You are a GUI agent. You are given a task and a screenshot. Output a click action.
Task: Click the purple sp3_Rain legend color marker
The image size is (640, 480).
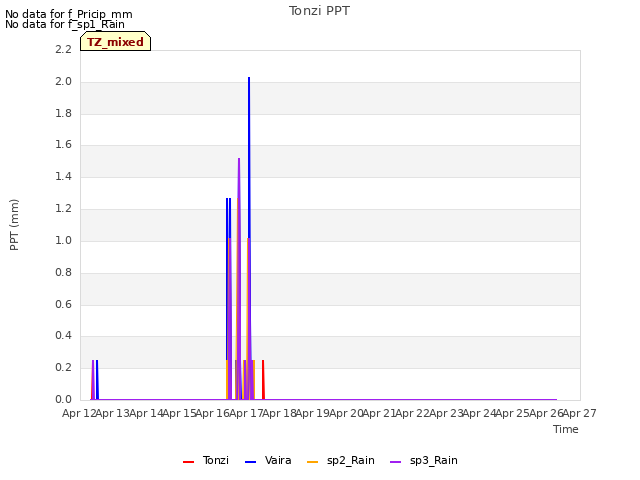pyautogui.click(x=396, y=462)
